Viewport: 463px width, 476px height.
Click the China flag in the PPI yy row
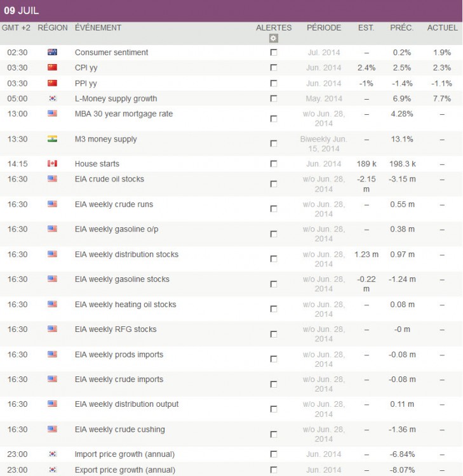[x=52, y=83]
